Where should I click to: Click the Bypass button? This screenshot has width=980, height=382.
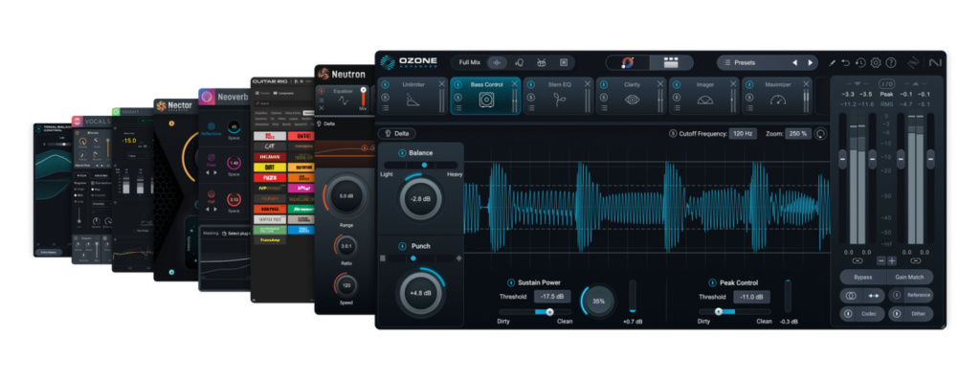point(862,277)
